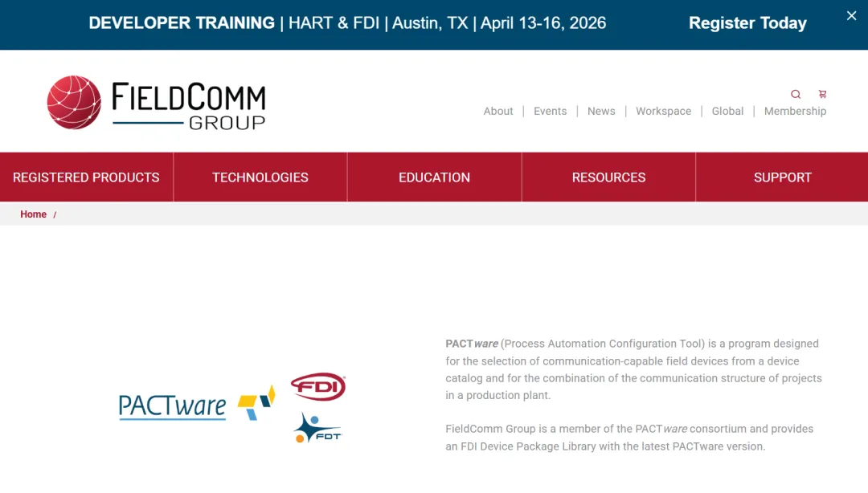Open the Global link
This screenshot has width=868, height=493.
(x=727, y=112)
